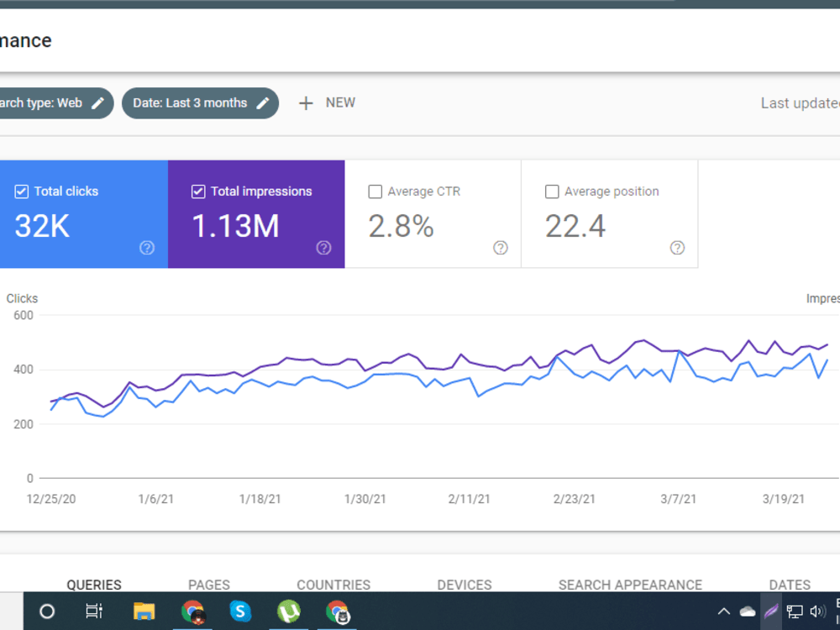Enable the Average position checkbox
This screenshot has height=630, width=840.
(x=552, y=192)
